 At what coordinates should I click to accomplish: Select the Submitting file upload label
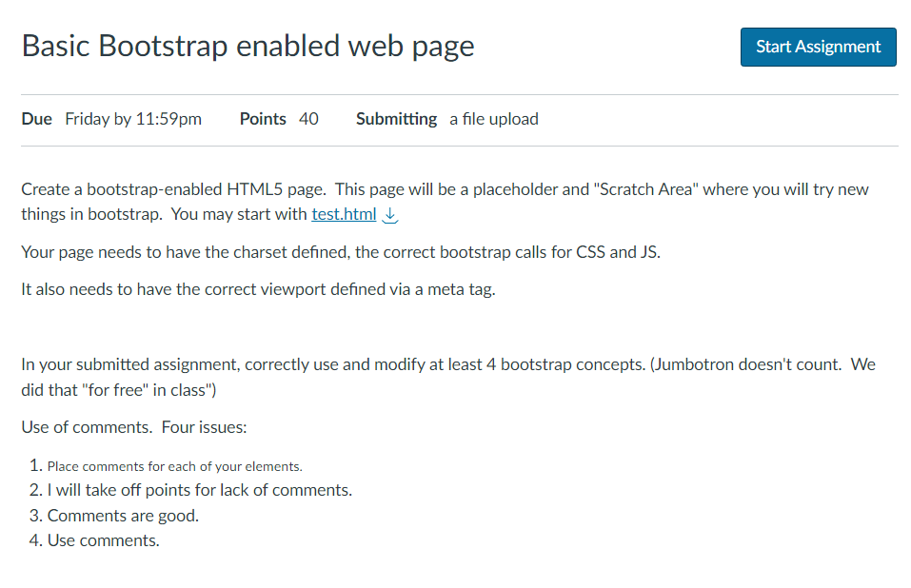[493, 119]
